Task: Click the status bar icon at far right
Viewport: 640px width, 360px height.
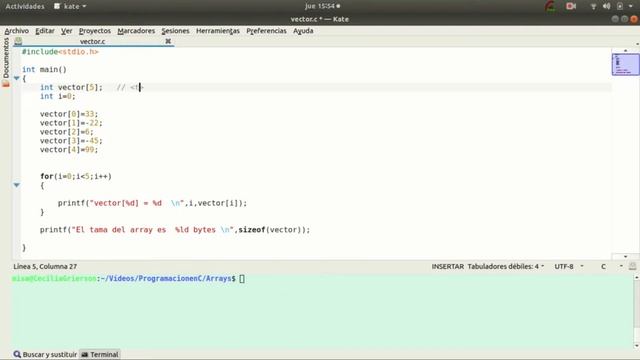Action: [x=632, y=267]
